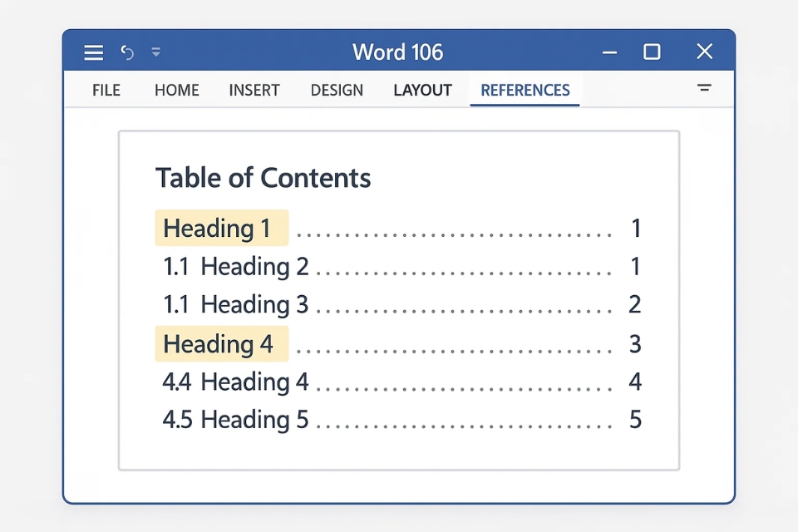The height and width of the screenshot is (532, 798).
Task: Switch to the HOME ribbon tab
Action: pos(176,90)
